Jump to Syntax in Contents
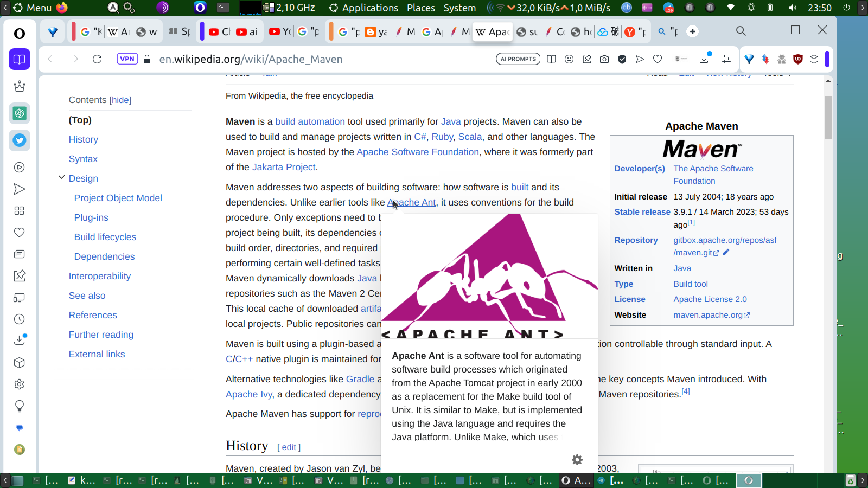The height and width of the screenshot is (488, 868). pyautogui.click(x=83, y=159)
